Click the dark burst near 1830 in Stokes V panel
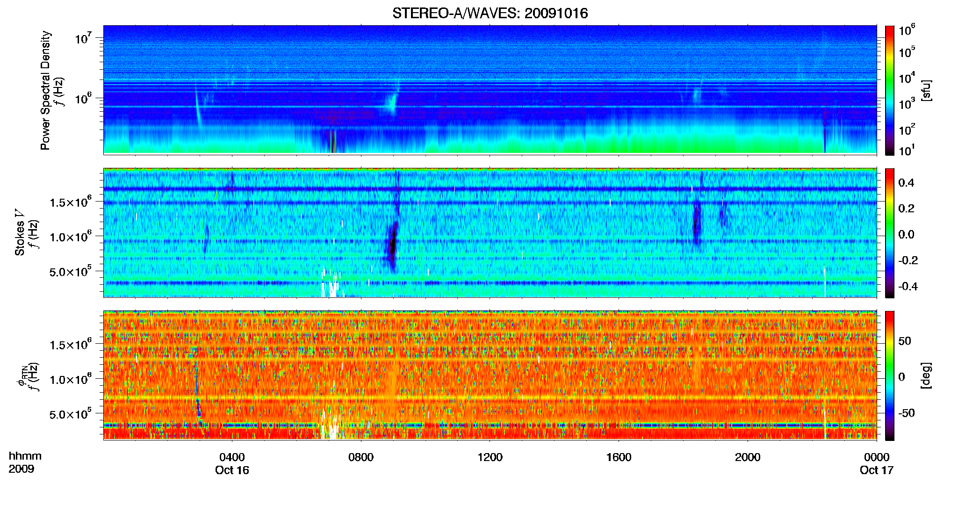Screen dimensions: 980x505 point(697,222)
